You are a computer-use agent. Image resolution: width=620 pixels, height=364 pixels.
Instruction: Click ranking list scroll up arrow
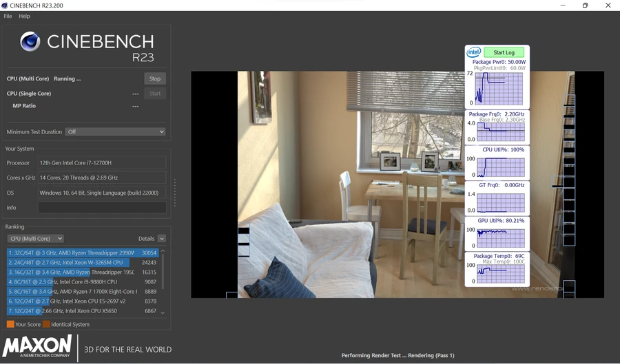click(163, 251)
